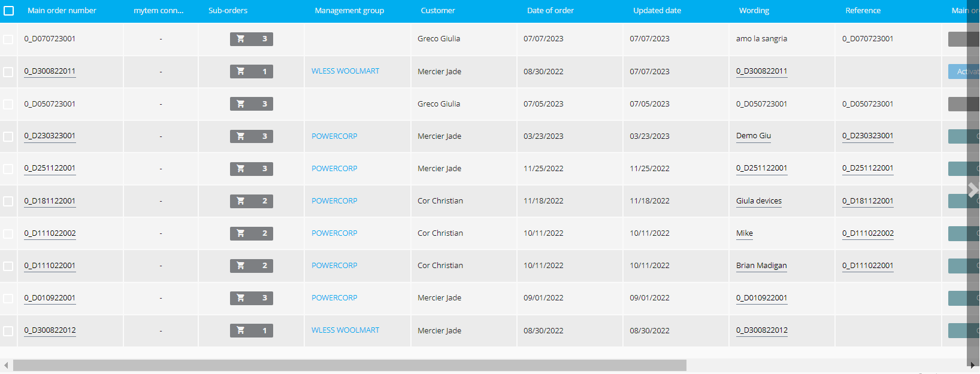Click wording link Demo Giu
980x374 pixels.
(x=754, y=136)
